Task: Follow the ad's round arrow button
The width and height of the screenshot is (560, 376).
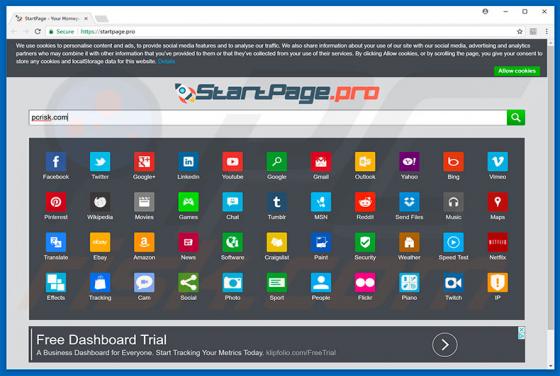Action: (x=444, y=345)
